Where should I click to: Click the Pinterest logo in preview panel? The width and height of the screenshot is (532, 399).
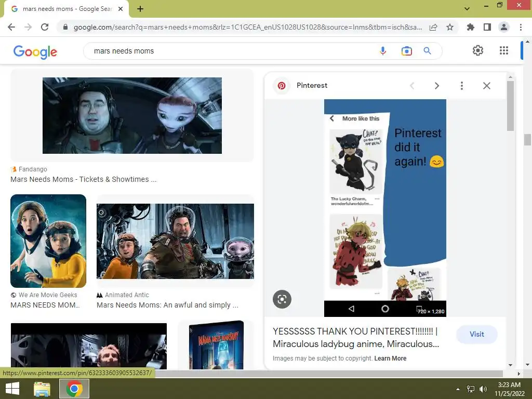[x=281, y=86]
